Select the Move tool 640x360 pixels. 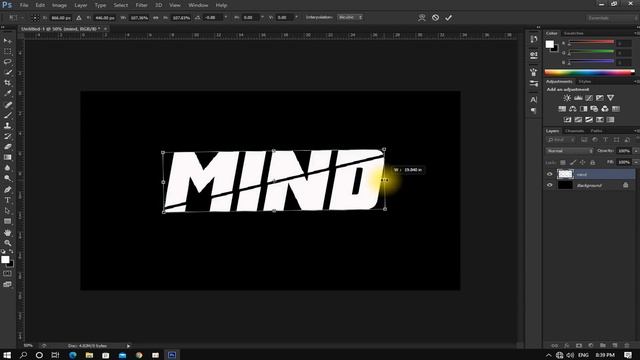pos(7,41)
